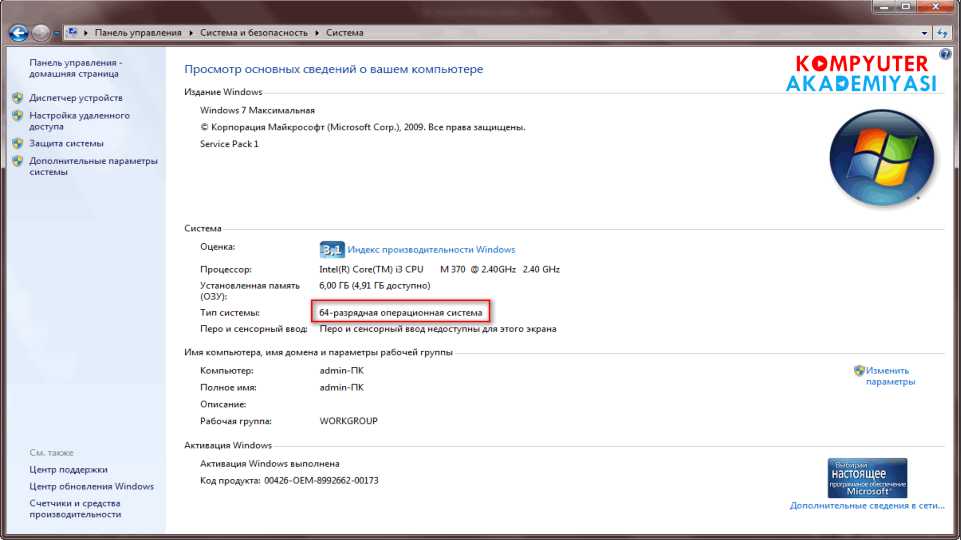Click admin-ПК value beside Полное имя
The height and width of the screenshot is (540, 961).
341,387
